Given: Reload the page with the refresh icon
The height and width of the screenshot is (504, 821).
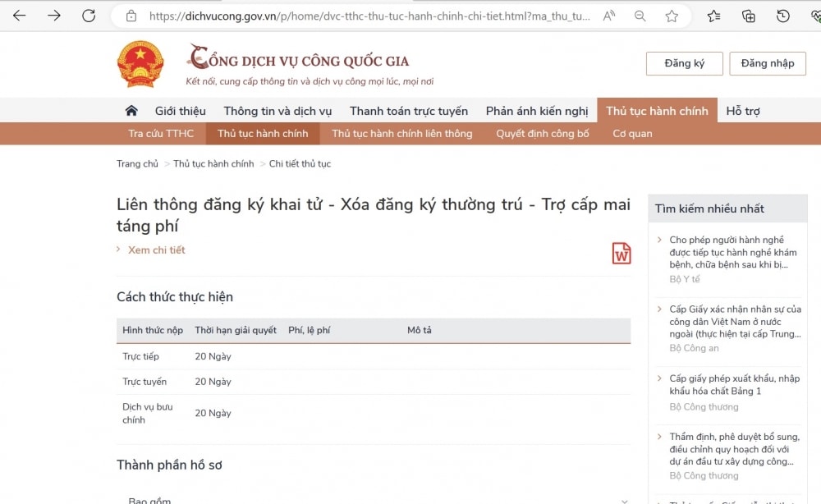Looking at the screenshot, I should 89,16.
